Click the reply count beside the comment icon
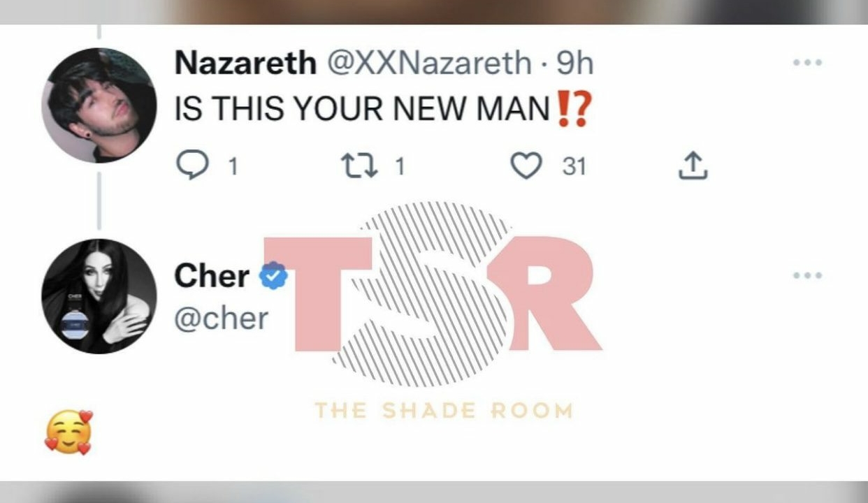 233,167
